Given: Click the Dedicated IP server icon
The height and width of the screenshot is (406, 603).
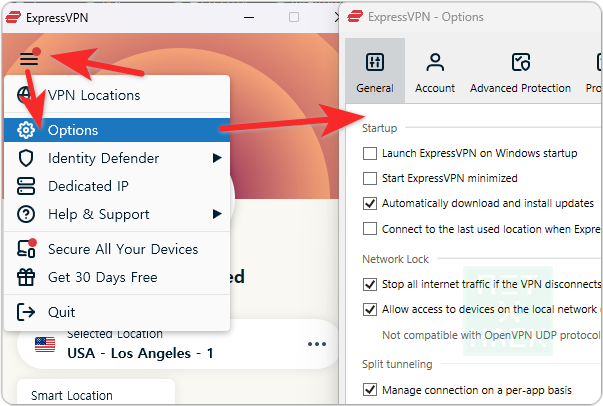Looking at the screenshot, I should [x=28, y=186].
